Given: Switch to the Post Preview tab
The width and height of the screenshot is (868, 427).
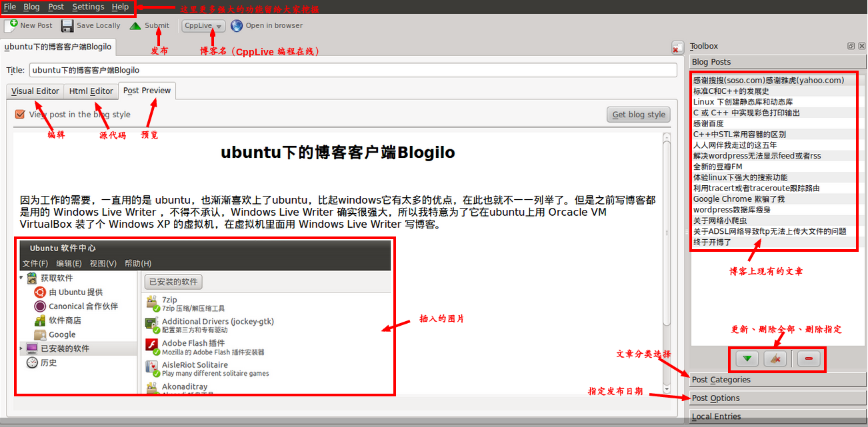Looking at the screenshot, I should (x=147, y=91).
